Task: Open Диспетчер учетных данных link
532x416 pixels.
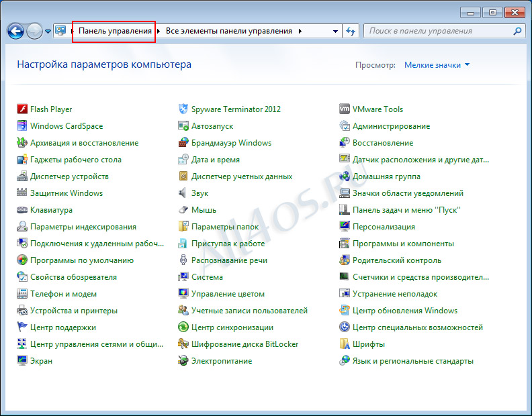Action: coord(242,176)
